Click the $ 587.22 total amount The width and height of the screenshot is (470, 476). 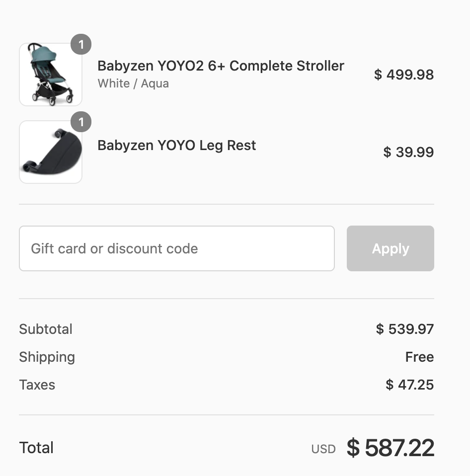[x=391, y=448]
